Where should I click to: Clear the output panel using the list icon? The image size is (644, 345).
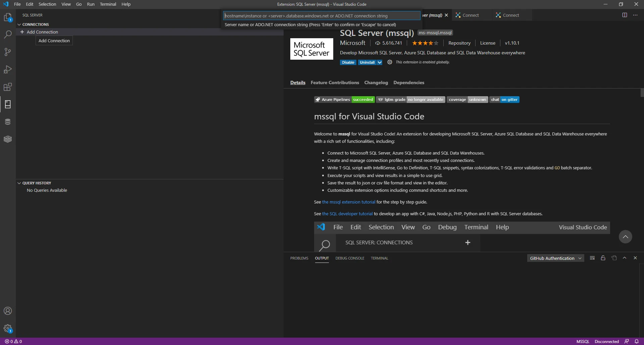592,258
